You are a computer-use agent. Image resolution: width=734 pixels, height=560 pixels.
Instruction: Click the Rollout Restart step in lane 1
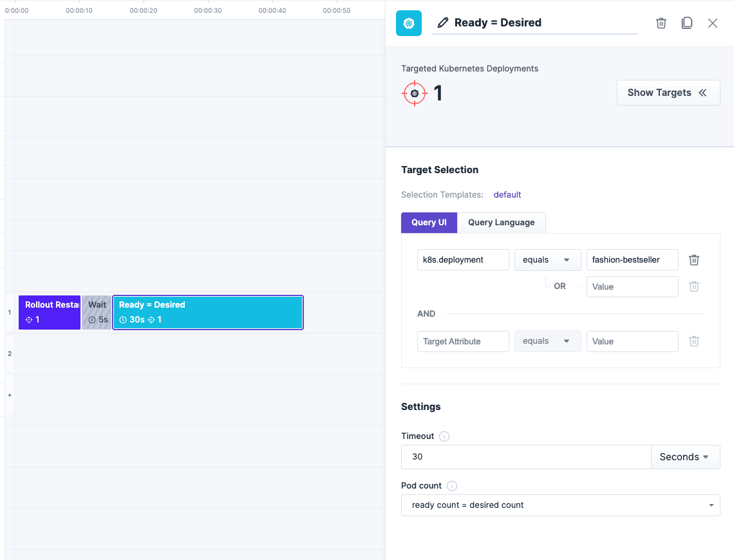coord(49,312)
